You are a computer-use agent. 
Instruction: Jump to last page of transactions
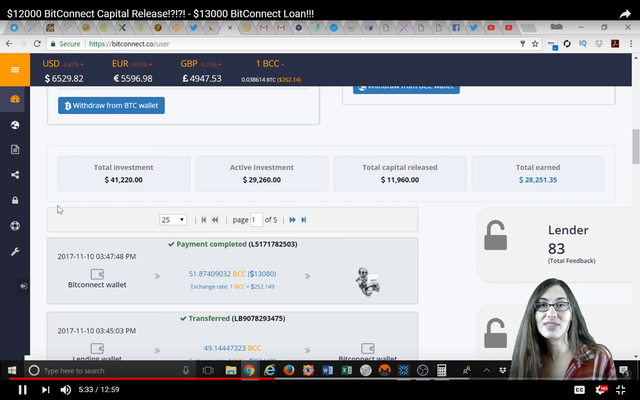(x=304, y=220)
